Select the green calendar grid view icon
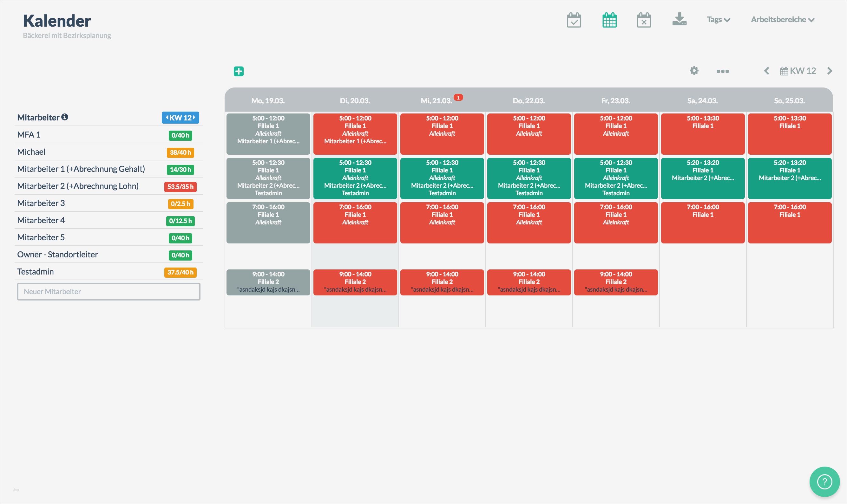This screenshot has height=504, width=847. 609,20
